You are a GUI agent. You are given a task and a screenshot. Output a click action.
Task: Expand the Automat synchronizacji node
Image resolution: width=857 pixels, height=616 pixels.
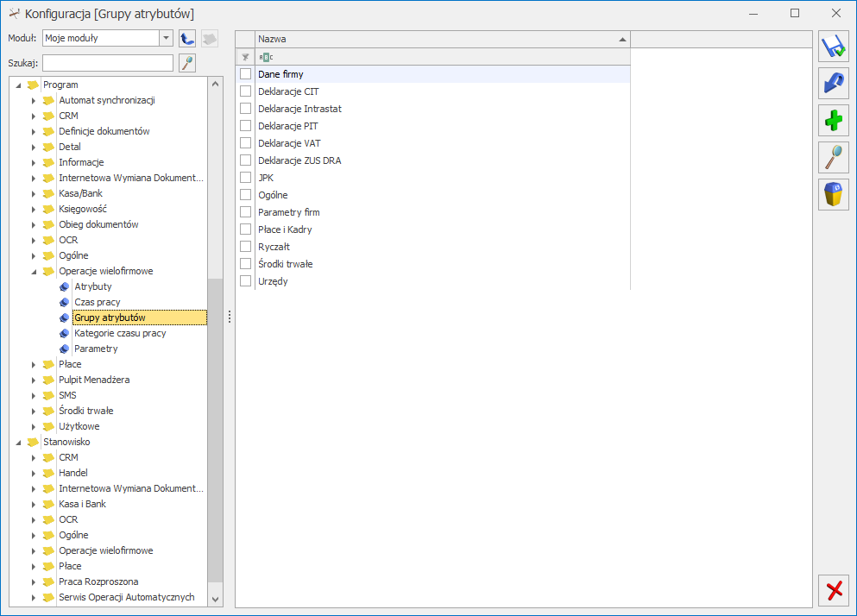point(34,101)
